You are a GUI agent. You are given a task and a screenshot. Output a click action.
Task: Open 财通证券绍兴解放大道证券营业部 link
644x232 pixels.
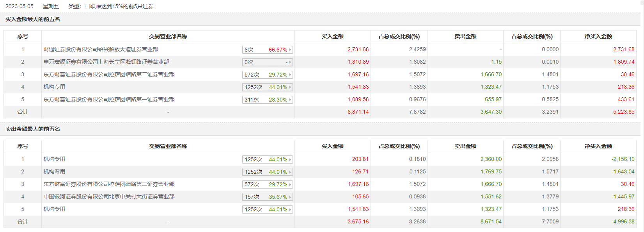tap(101, 49)
